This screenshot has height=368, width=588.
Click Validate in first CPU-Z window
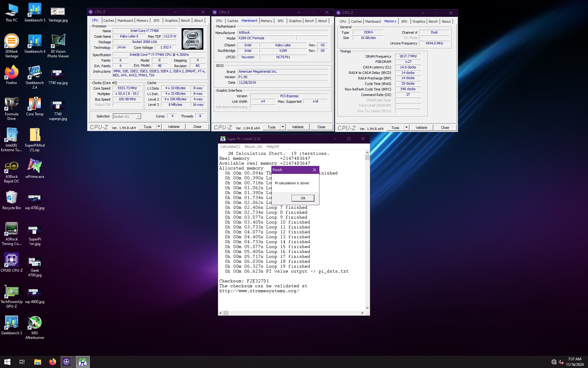point(174,127)
